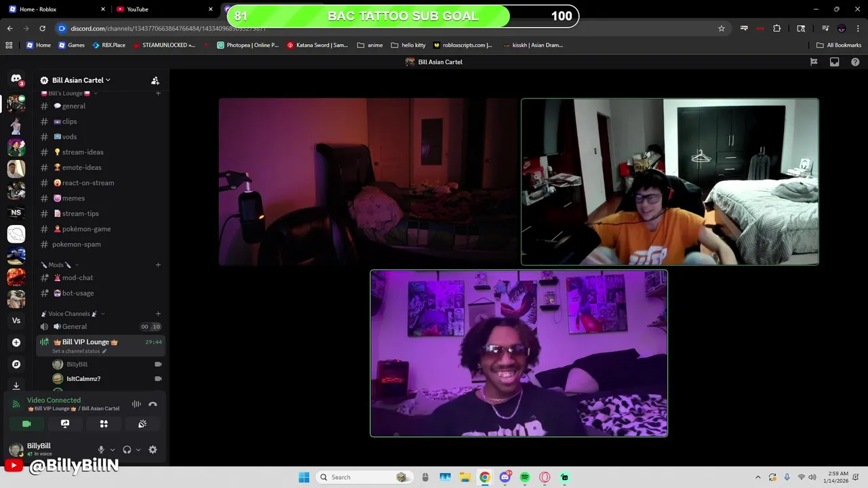Viewport: 868px width, 488px height.
Task: Open the Photopea bookmark
Action: [x=248, y=45]
